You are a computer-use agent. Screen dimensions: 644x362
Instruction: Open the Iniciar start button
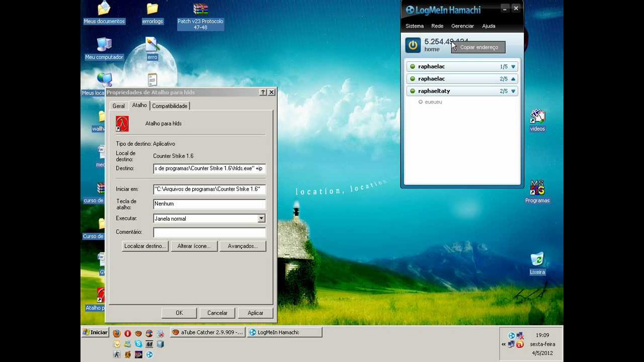point(96,332)
